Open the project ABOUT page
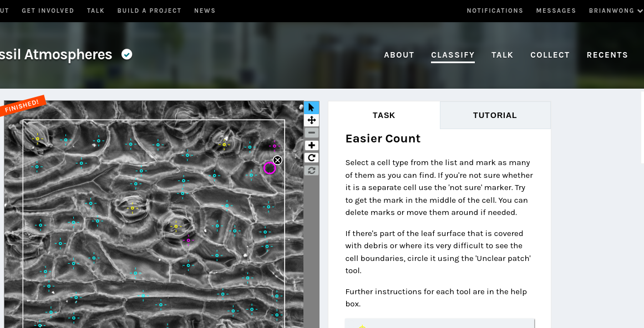This screenshot has width=644, height=328. 399,55
